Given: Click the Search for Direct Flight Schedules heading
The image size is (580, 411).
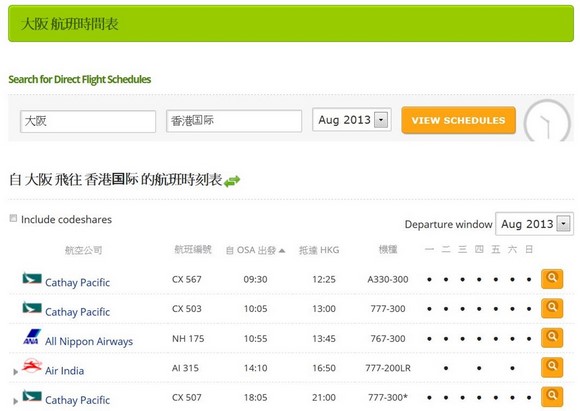Looking at the screenshot, I should pos(80,80).
